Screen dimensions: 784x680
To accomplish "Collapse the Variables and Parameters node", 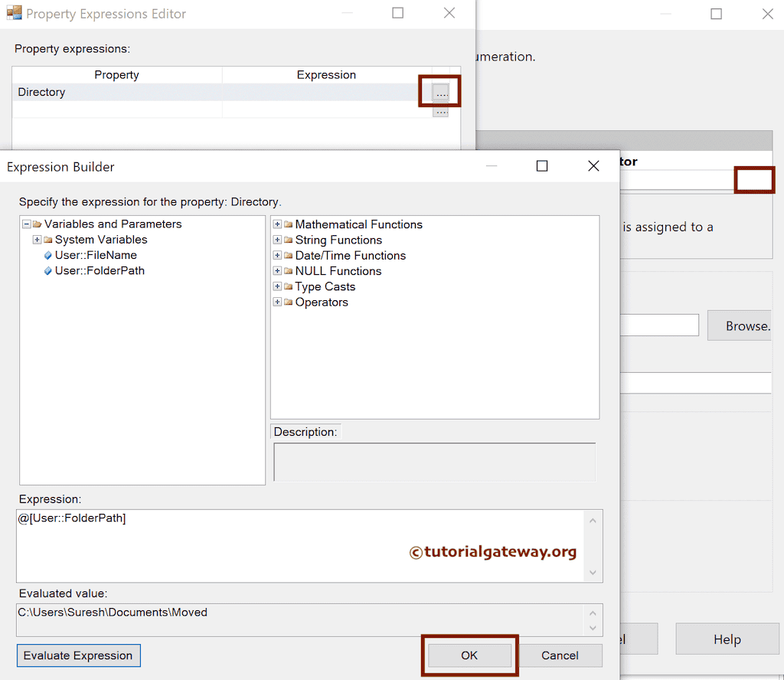I will [x=27, y=224].
